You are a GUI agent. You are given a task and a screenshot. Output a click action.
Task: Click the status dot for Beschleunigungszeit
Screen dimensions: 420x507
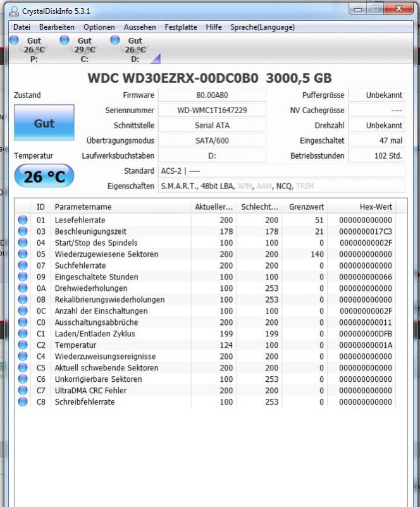(x=23, y=231)
